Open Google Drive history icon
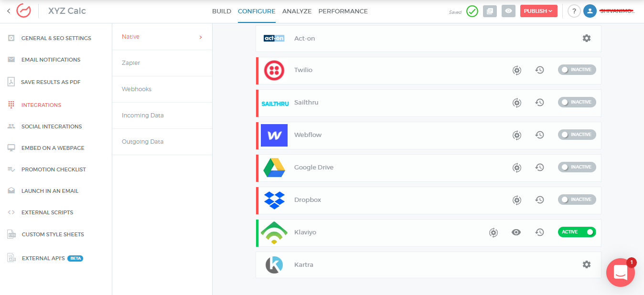The image size is (644, 295). coord(539,168)
